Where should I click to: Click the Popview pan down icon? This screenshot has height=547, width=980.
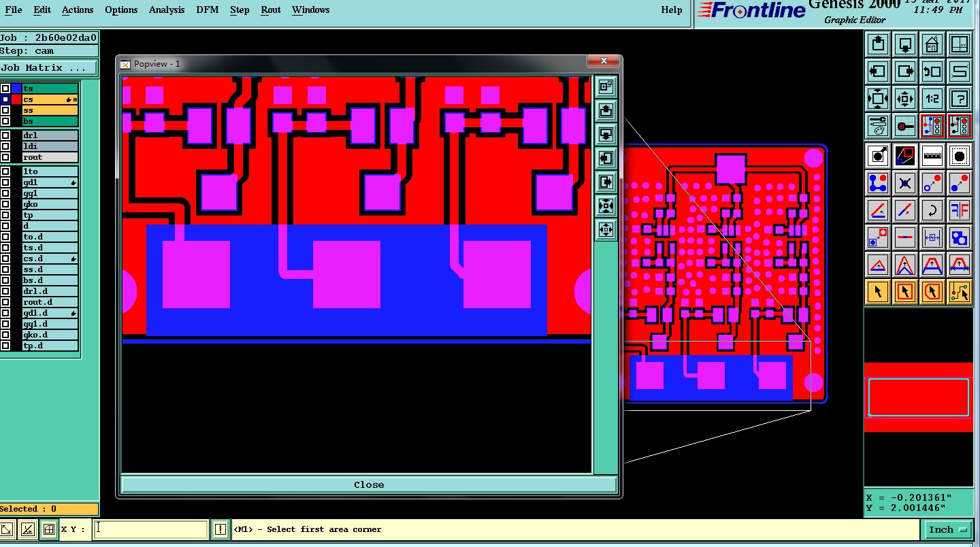pyautogui.click(x=606, y=134)
